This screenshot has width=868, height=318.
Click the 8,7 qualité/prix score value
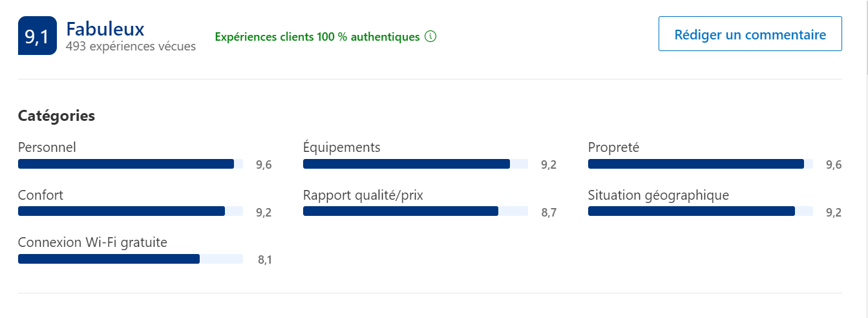click(x=549, y=212)
